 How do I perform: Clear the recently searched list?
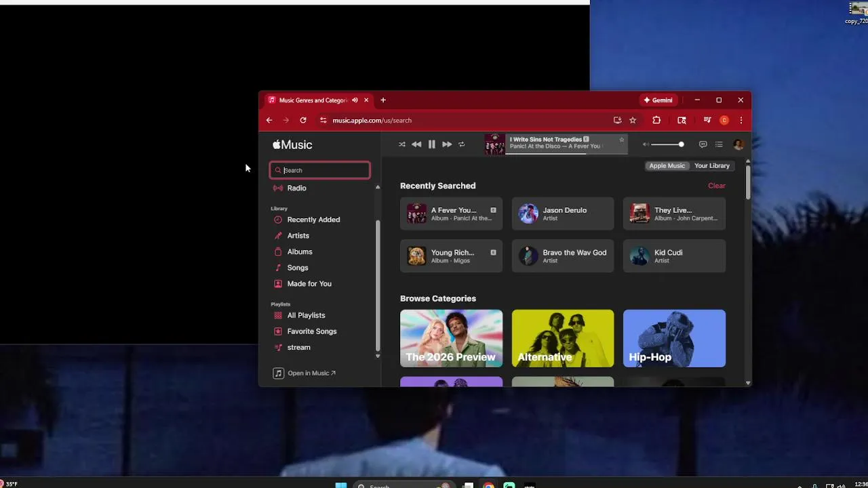click(717, 186)
